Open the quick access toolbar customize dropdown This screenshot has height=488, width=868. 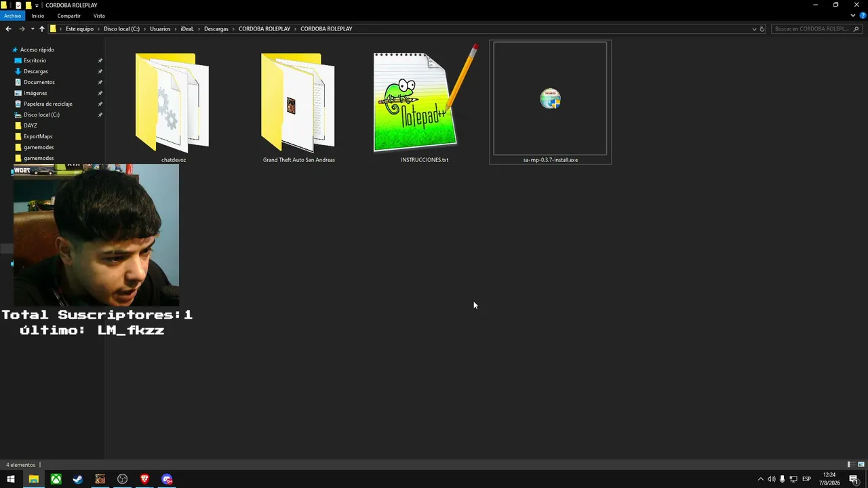(37, 5)
